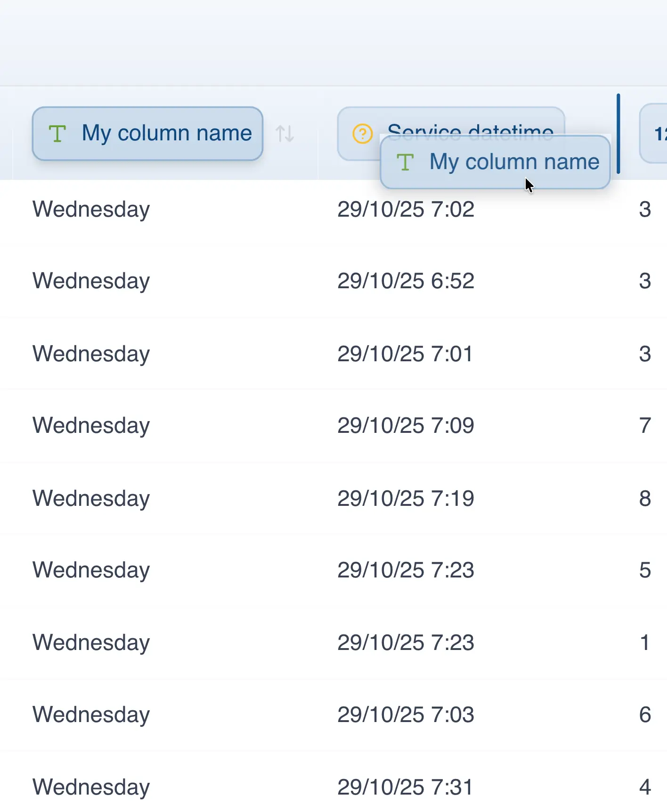Click the green T icon on the dragged column chip

pos(405,162)
